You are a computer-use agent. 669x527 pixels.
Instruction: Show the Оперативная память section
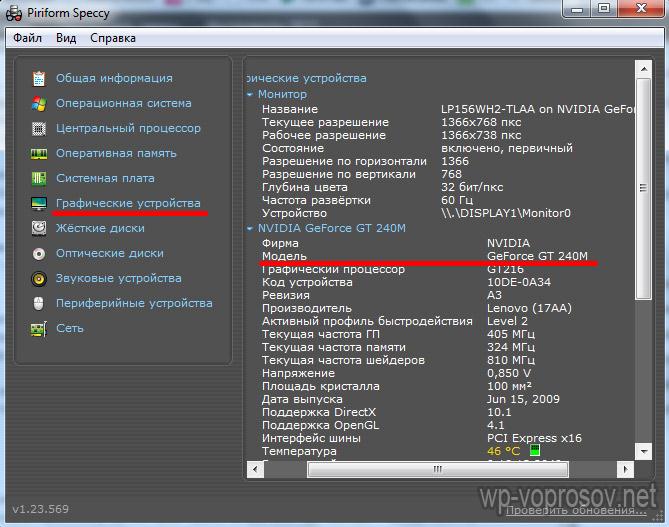(x=116, y=153)
